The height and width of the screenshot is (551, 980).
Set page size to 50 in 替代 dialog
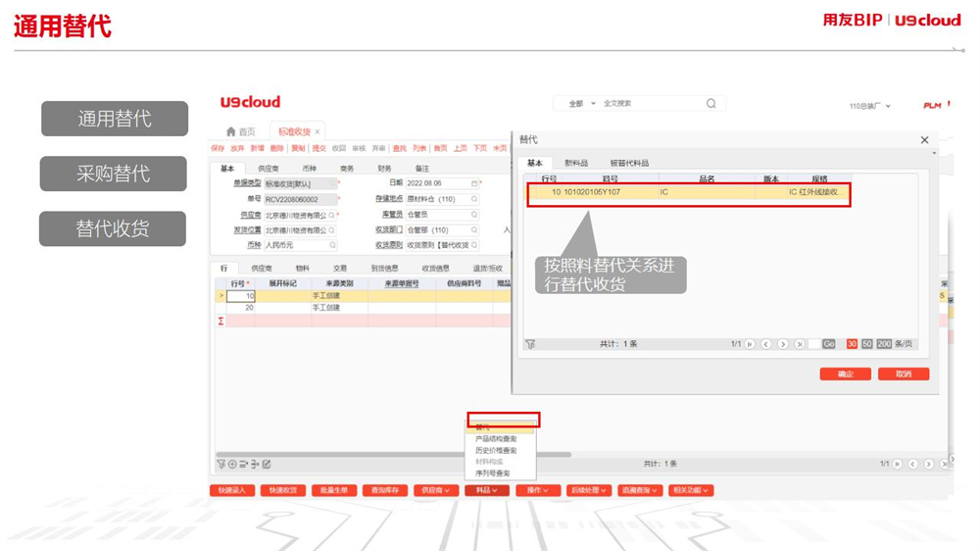(x=867, y=344)
